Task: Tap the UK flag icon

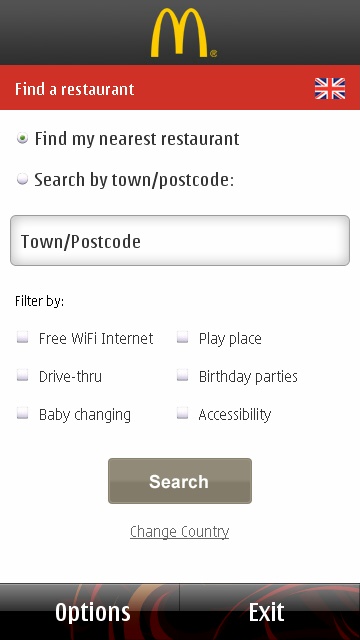Action: pos(330,89)
